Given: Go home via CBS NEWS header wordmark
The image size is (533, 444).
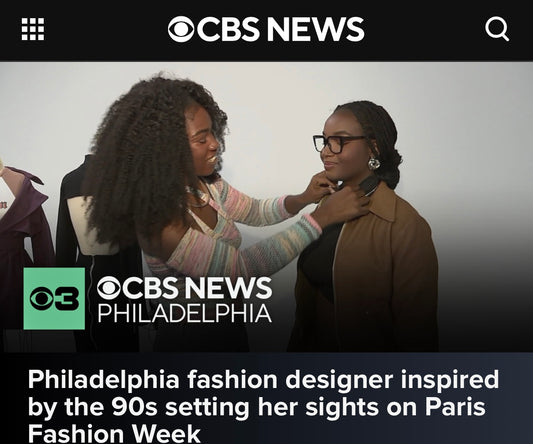Looking at the screenshot, I should [x=266, y=29].
